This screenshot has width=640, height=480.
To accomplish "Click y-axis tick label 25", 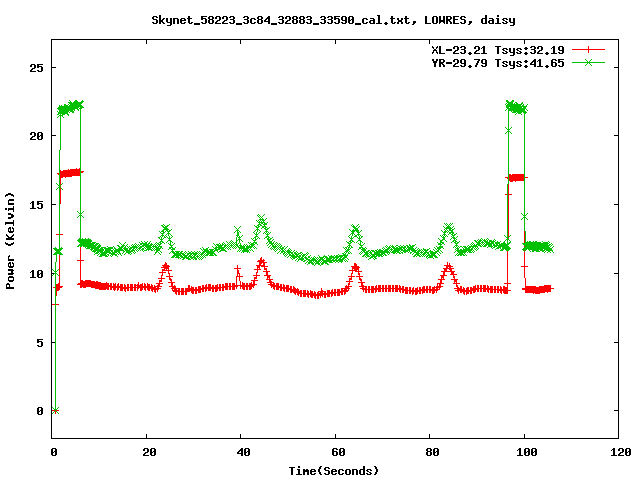I will [36, 68].
